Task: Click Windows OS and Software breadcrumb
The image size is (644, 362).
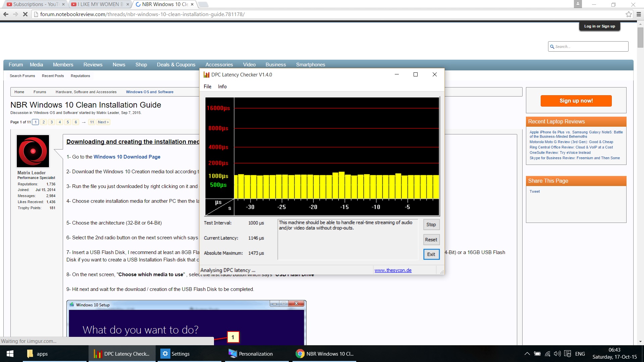Action: 150,92
